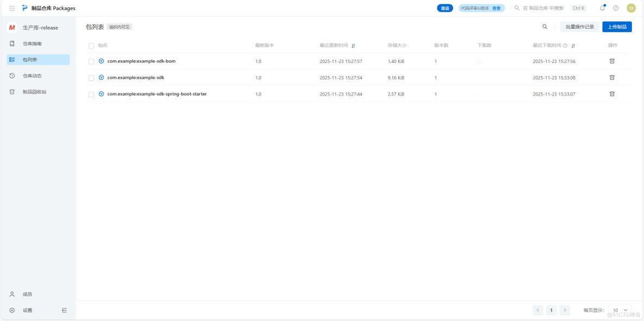Open the notifications bell
The image size is (644, 321).
click(x=602, y=8)
